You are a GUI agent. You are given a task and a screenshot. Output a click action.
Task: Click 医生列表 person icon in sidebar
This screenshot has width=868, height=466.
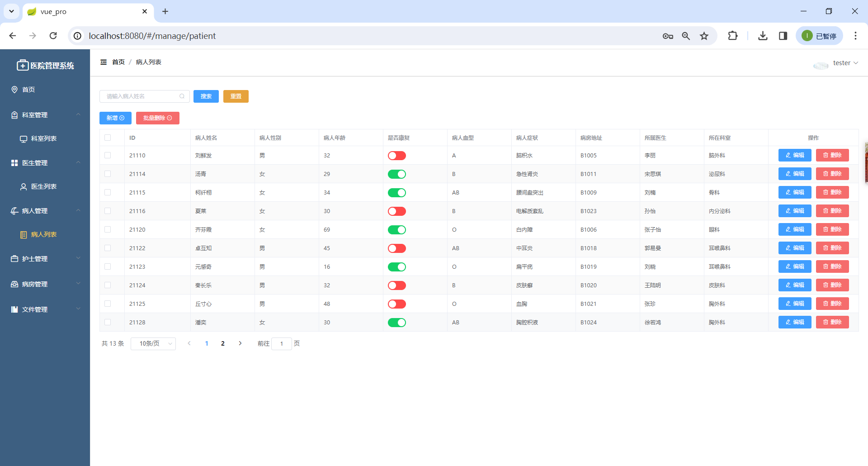pos(24,187)
